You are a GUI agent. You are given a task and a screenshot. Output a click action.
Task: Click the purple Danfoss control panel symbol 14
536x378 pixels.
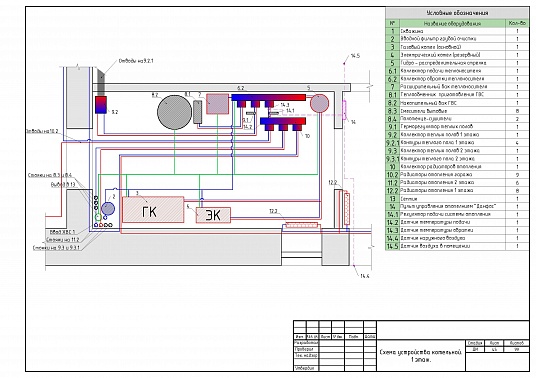pos(344,110)
